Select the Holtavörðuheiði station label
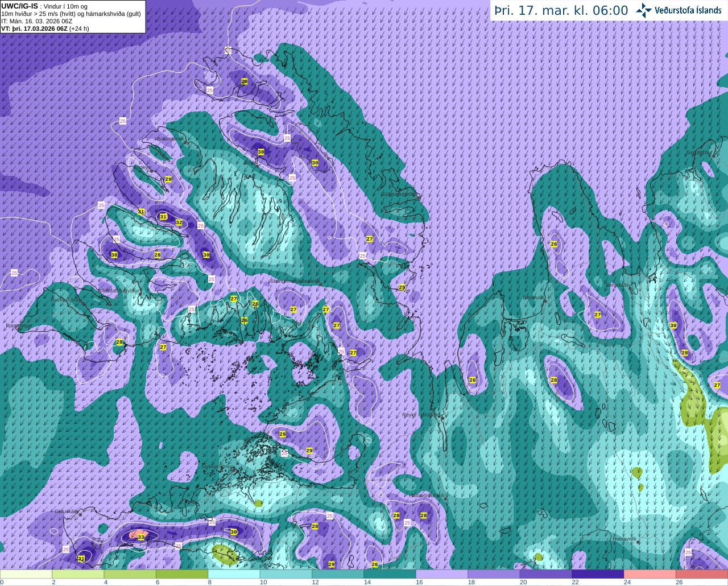The image size is (728, 586). 427,496
